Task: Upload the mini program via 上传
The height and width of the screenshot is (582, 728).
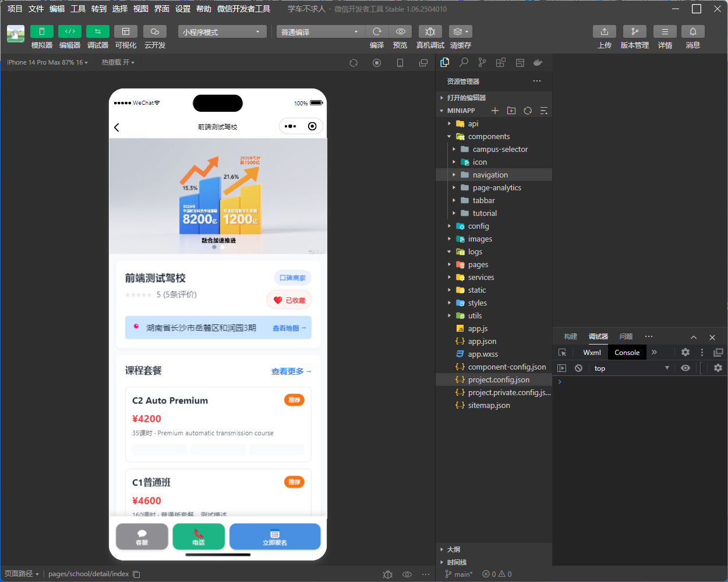Action: coord(604,37)
